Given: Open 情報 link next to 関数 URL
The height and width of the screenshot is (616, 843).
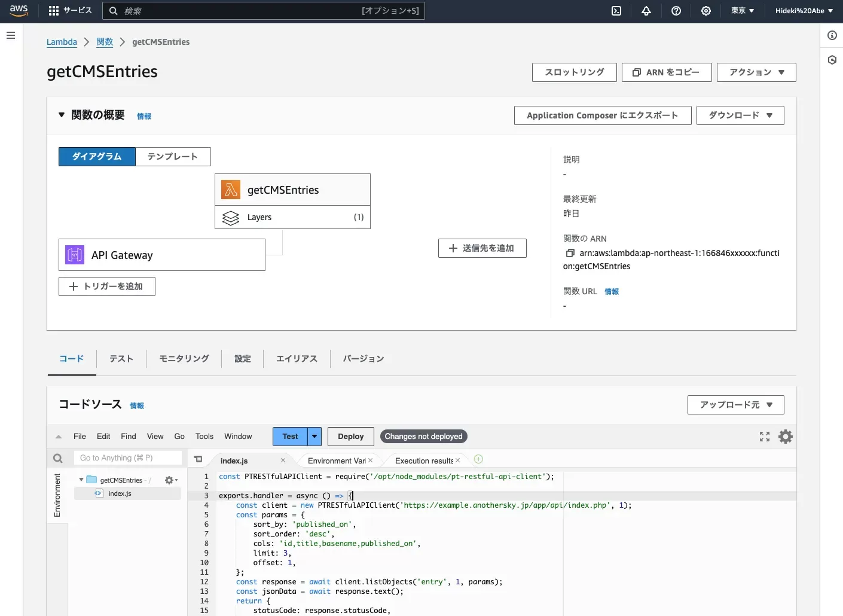Looking at the screenshot, I should click(612, 292).
